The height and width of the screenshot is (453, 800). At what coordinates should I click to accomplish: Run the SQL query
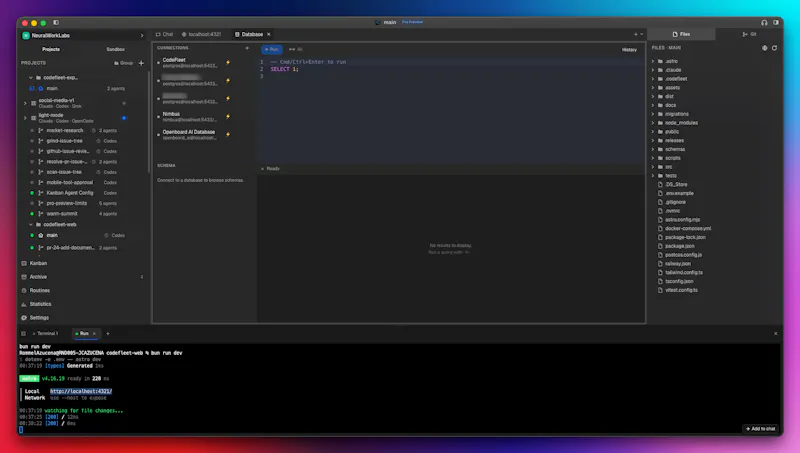(x=271, y=49)
